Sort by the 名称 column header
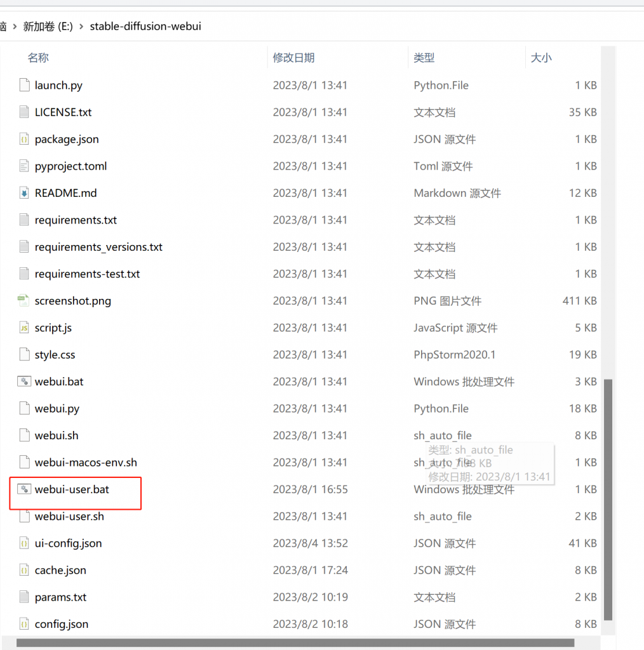This screenshot has width=644, height=650. coord(38,58)
